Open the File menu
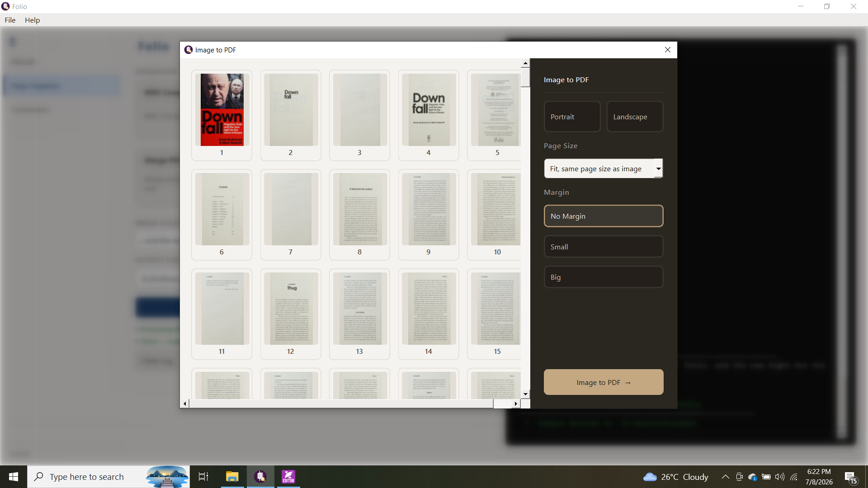Screen dimensions: 868x488 [10, 20]
